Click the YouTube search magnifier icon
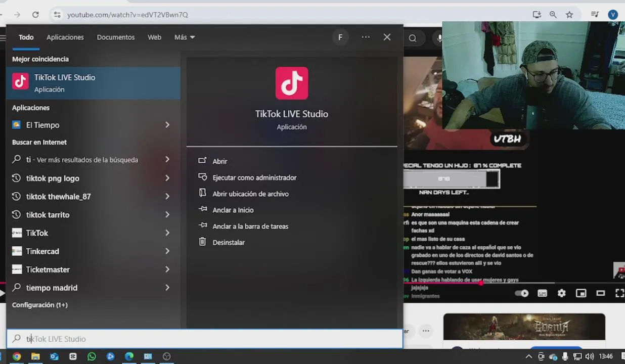 (413, 38)
